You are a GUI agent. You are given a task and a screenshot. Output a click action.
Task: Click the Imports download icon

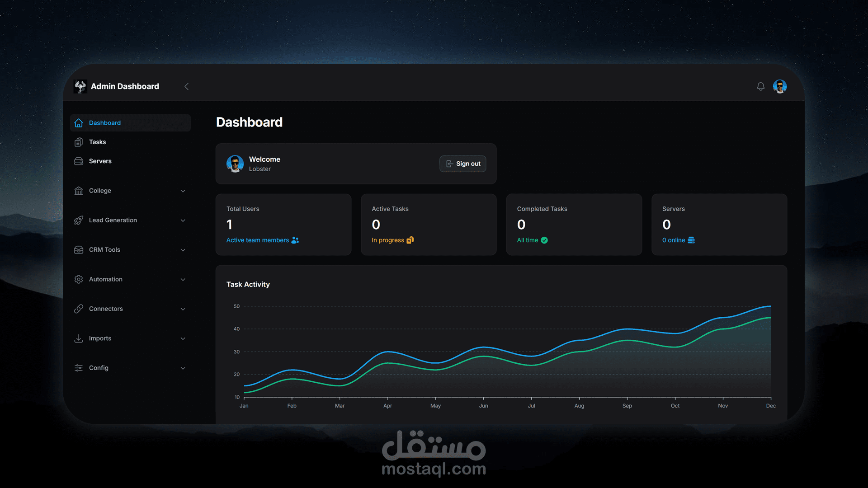click(x=79, y=338)
